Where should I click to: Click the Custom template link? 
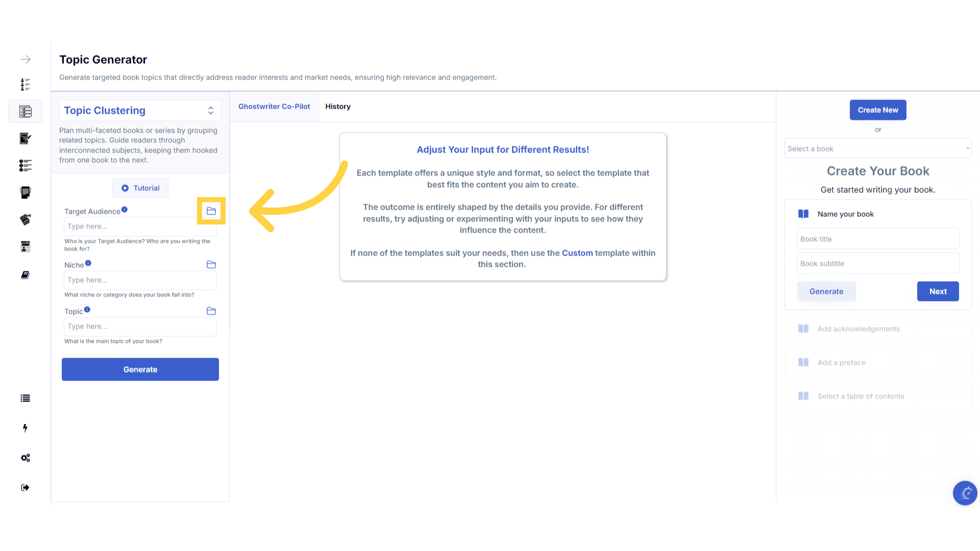(577, 253)
